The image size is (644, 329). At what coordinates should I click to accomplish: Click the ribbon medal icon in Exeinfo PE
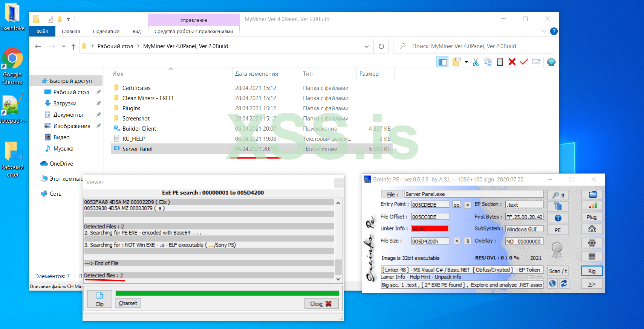coord(557,250)
